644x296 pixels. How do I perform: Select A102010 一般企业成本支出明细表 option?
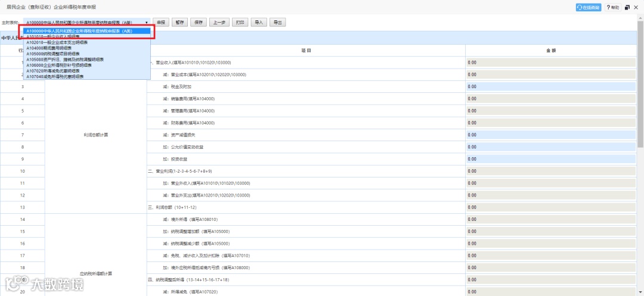(86, 42)
